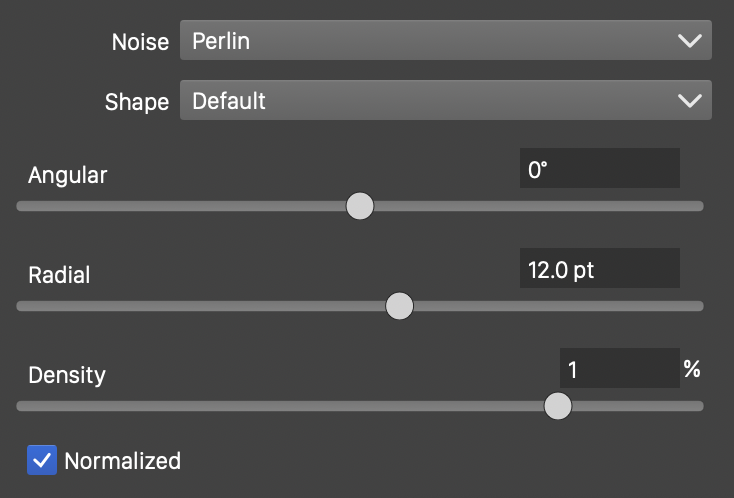Click the Normalized checkbox label text

pyautogui.click(x=122, y=461)
